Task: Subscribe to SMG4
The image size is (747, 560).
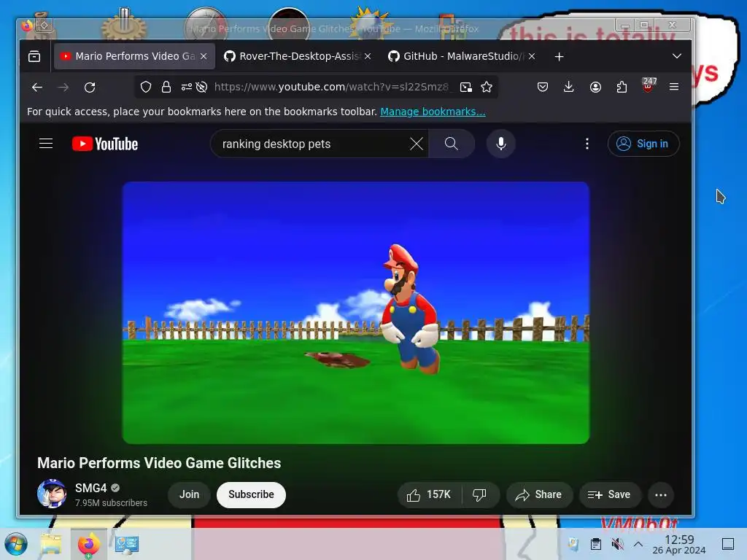Action: click(x=251, y=495)
